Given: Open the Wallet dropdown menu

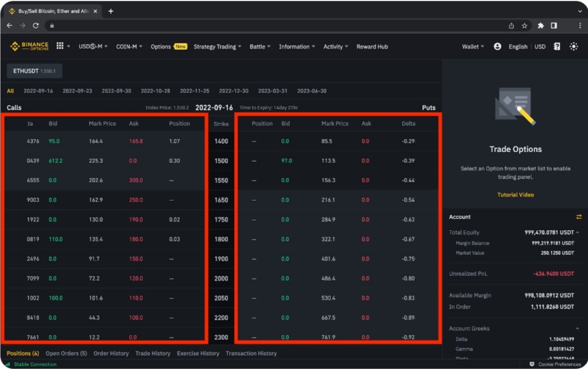Looking at the screenshot, I should [x=472, y=47].
